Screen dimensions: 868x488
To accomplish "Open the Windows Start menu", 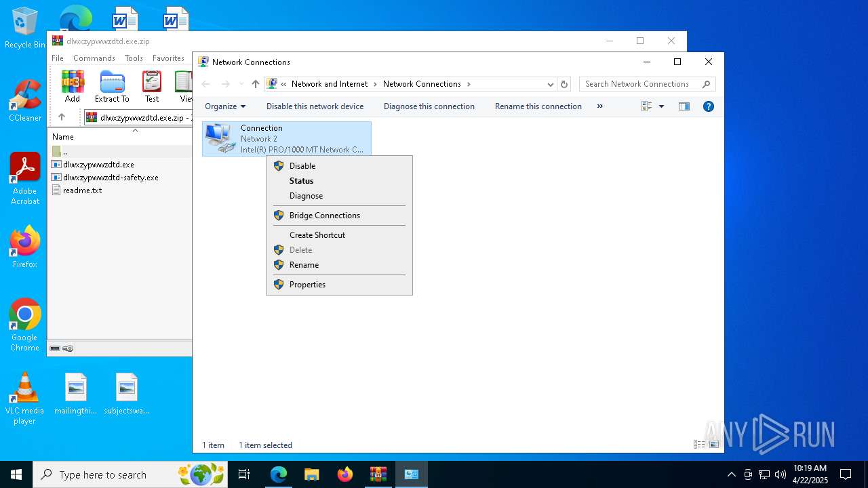I will coord(16,474).
